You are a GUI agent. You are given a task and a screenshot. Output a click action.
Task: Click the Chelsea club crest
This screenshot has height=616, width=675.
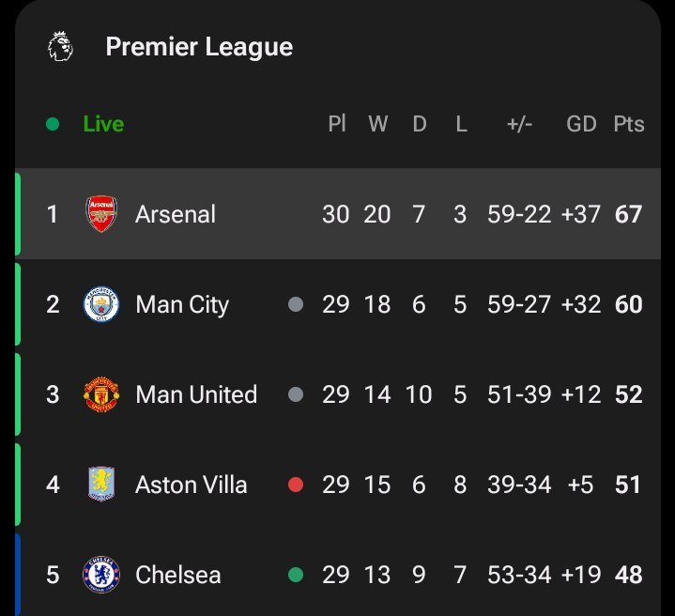click(101, 574)
